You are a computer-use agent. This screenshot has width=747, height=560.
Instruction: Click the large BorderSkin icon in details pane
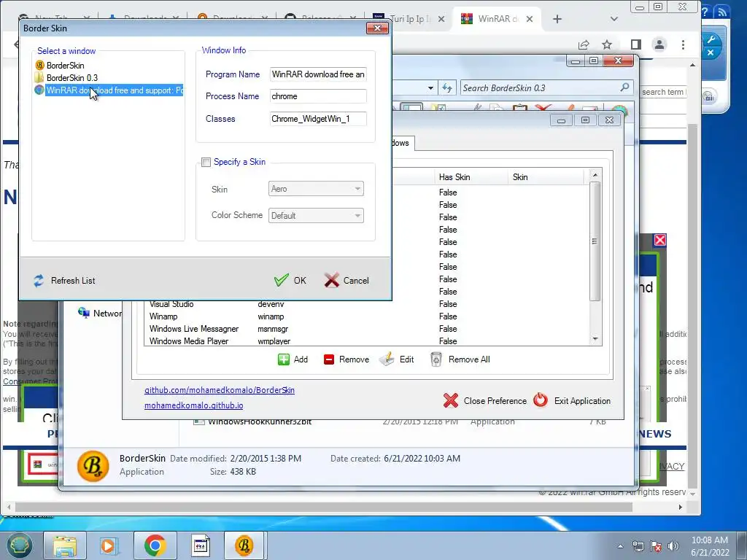tap(93, 466)
